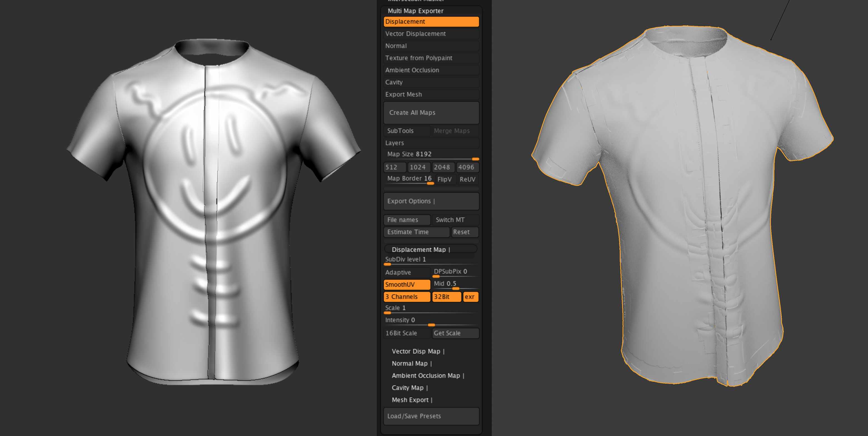Toggle the SmoothUV option
This screenshot has height=436, width=868.
(407, 284)
